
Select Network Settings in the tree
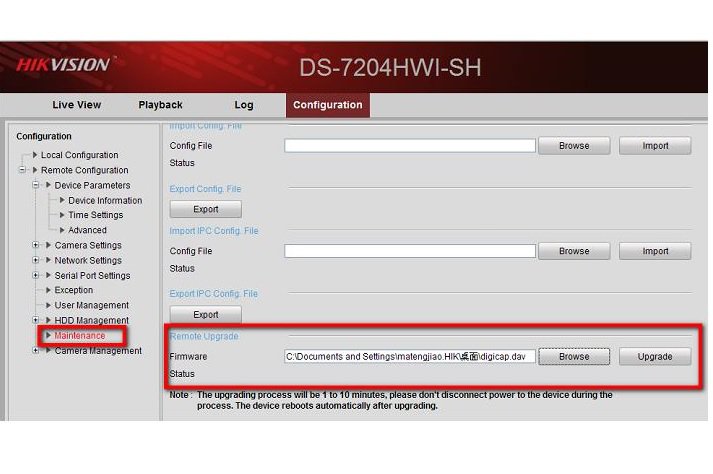pyautogui.click(x=88, y=260)
